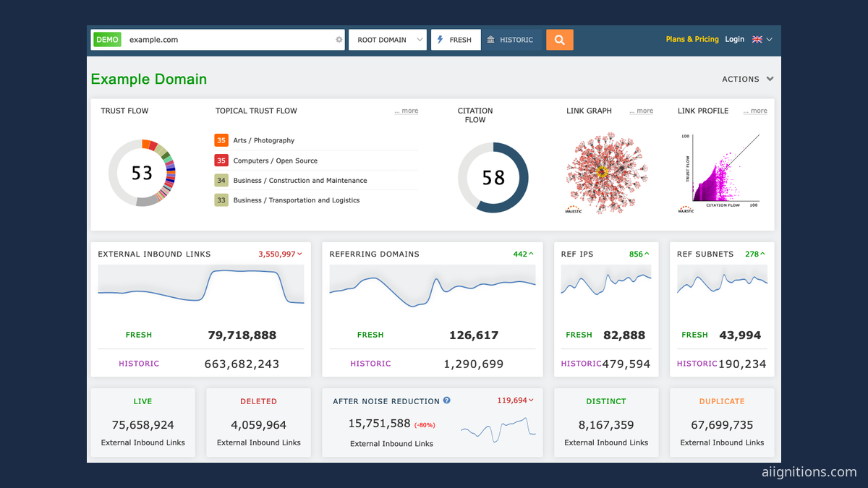Screen dimensions: 868x488
Task: Click the 3,550,997 external links change indicator
Action: [280, 254]
